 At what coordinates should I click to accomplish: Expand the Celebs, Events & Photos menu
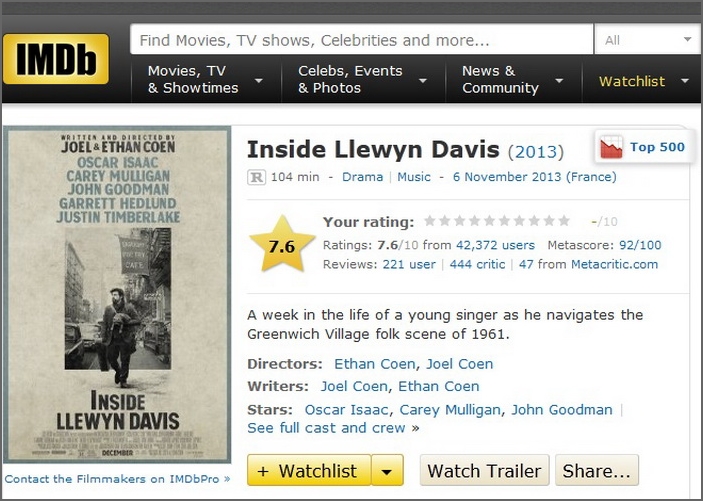361,80
